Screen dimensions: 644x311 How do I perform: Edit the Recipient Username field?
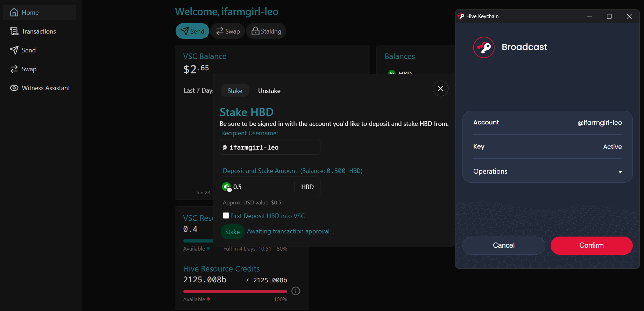pyautogui.click(x=270, y=147)
